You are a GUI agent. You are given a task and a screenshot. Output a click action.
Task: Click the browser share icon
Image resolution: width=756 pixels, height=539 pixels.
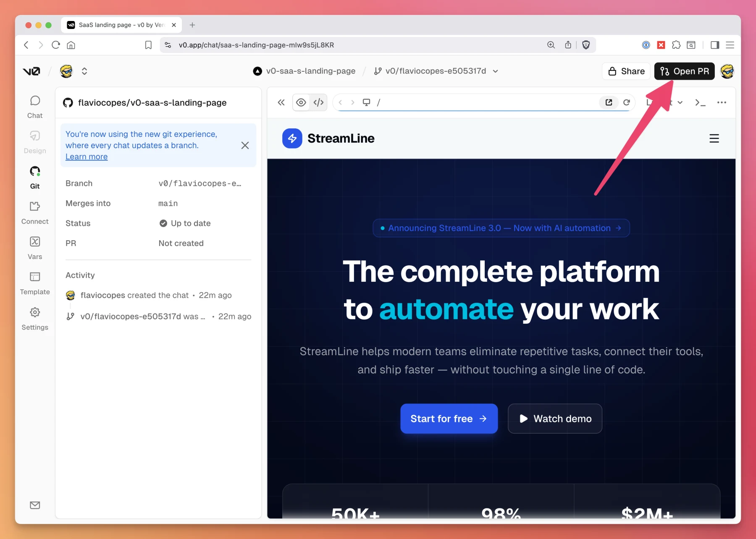(x=568, y=45)
